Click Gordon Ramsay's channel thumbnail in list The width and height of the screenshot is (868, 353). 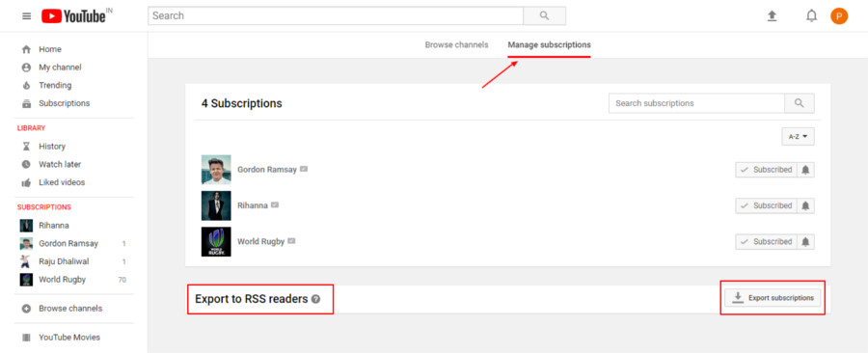[216, 170]
